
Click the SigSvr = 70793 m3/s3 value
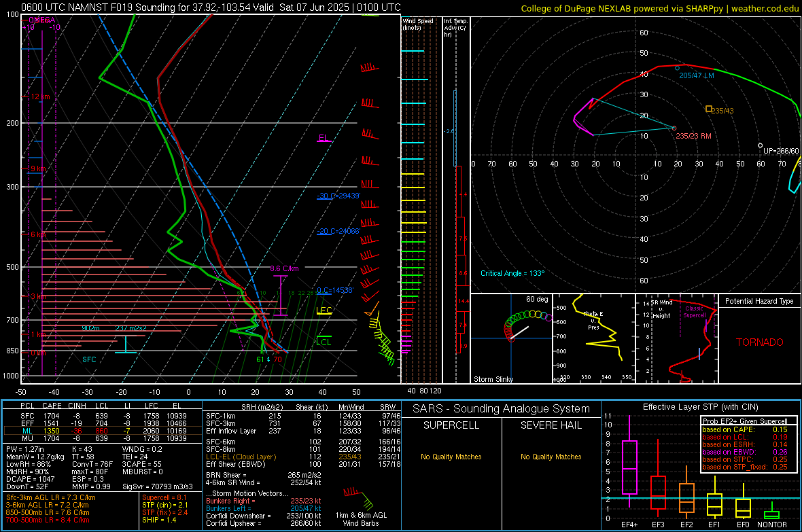(x=158, y=486)
